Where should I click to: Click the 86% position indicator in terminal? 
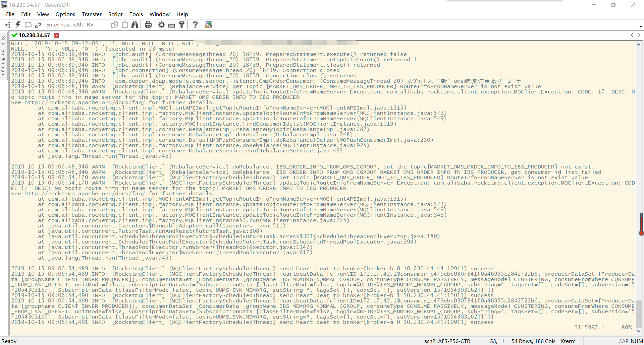[x=627, y=328]
